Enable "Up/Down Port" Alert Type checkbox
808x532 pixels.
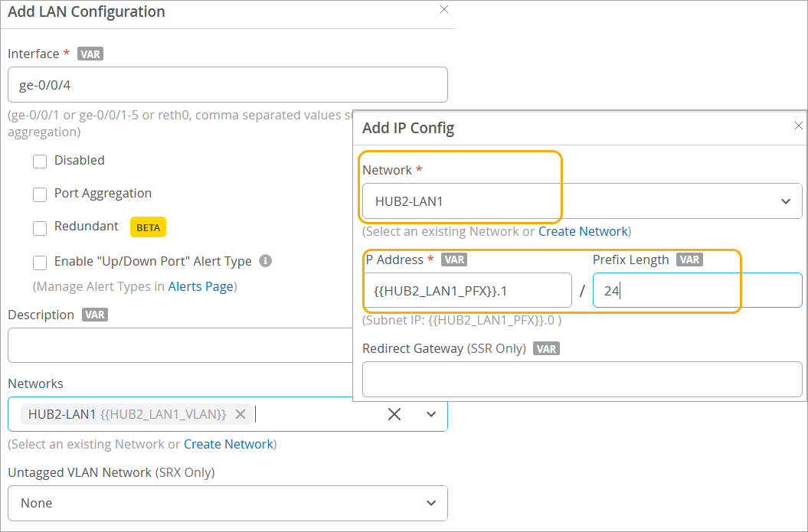[40, 263]
